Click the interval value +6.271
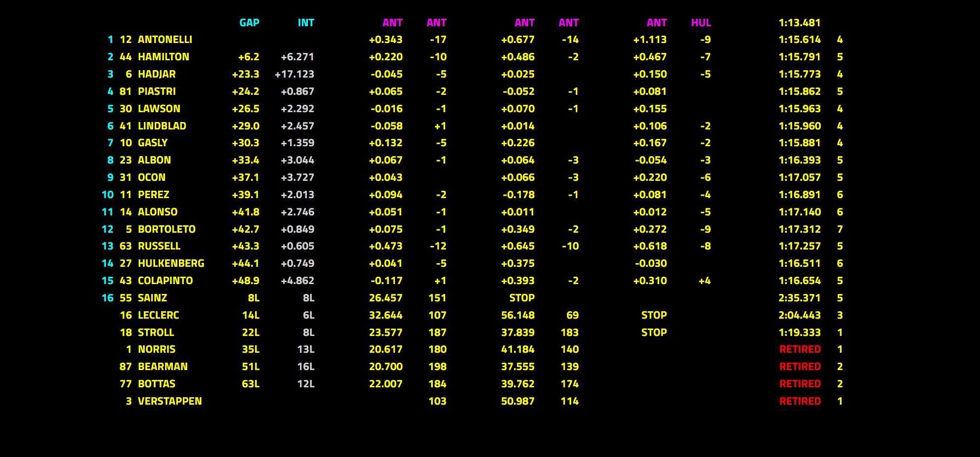 [x=298, y=57]
